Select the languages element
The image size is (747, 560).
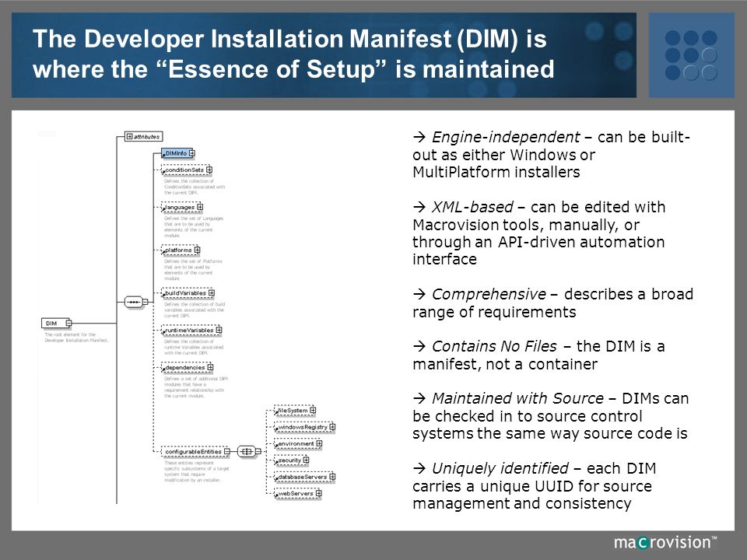coord(180,207)
